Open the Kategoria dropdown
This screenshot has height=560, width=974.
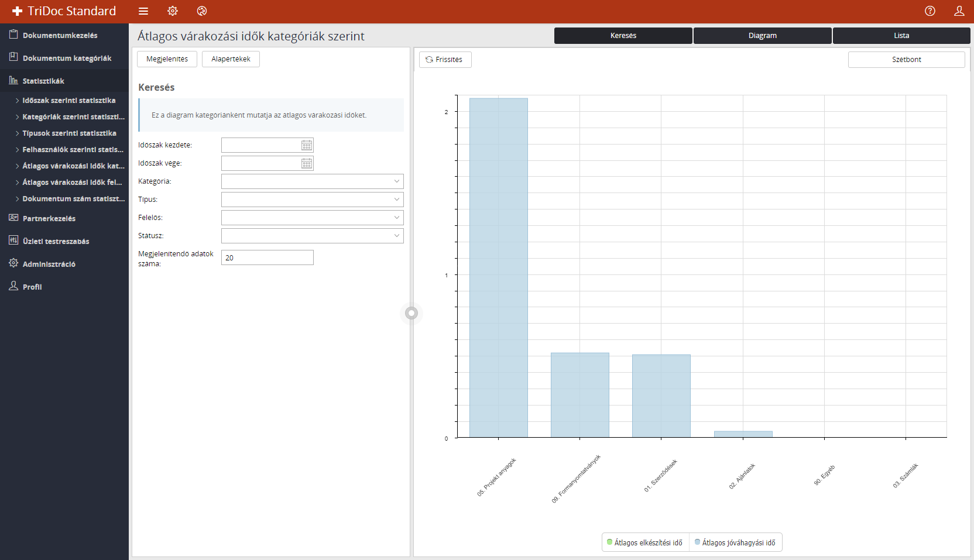[x=313, y=181]
